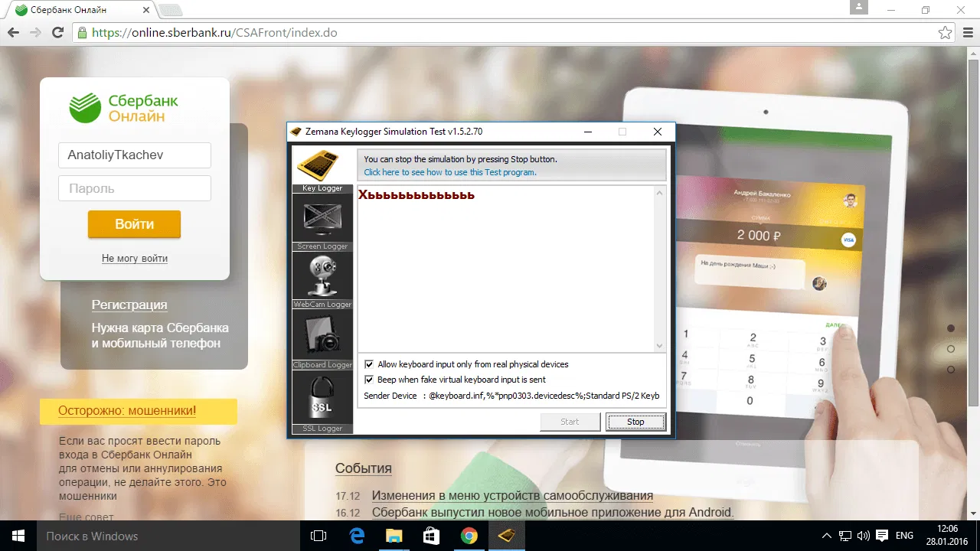980x551 pixels.
Task: Open 'Click here to see how to use' link
Action: 450,172
